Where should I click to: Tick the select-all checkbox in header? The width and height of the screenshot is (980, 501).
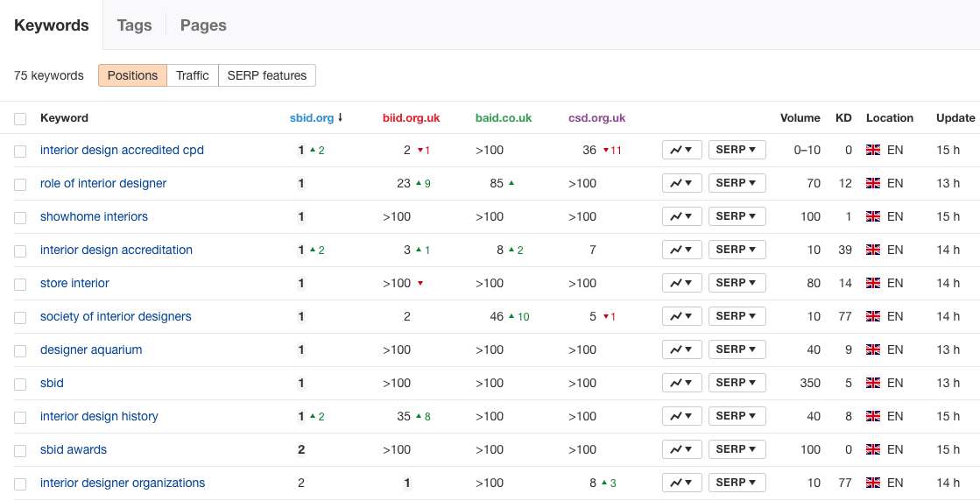pos(20,119)
